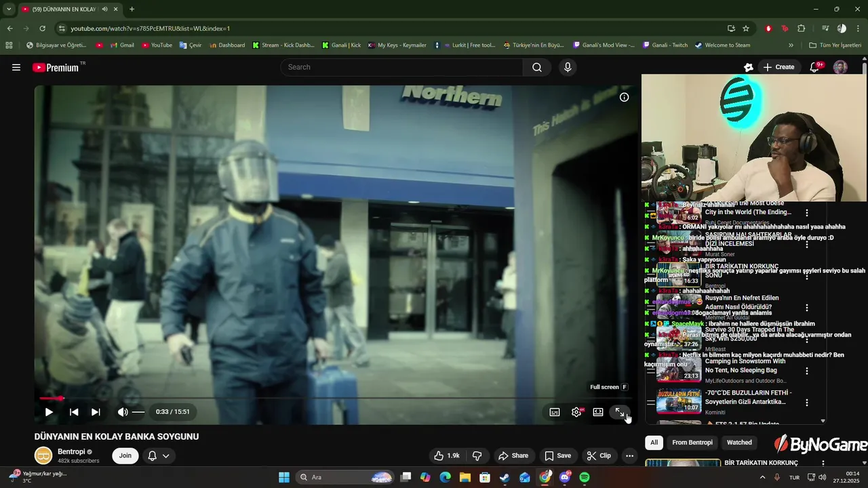The height and width of the screenshot is (488, 868).
Task: Focus the YouTube search field
Action: tap(401, 67)
